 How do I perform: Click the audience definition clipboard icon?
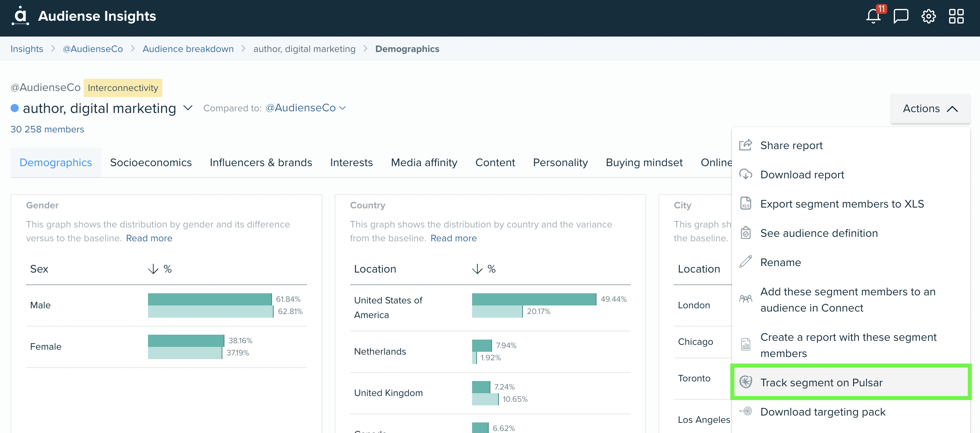(745, 233)
